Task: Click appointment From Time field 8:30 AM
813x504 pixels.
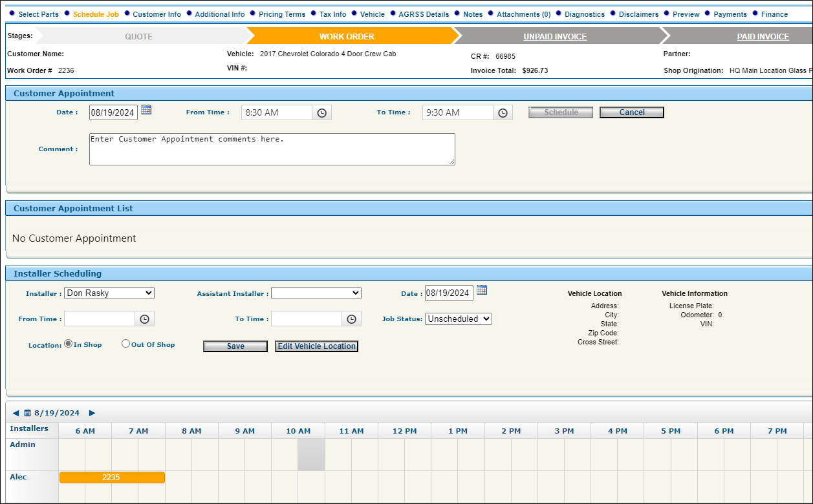Action: (x=277, y=112)
